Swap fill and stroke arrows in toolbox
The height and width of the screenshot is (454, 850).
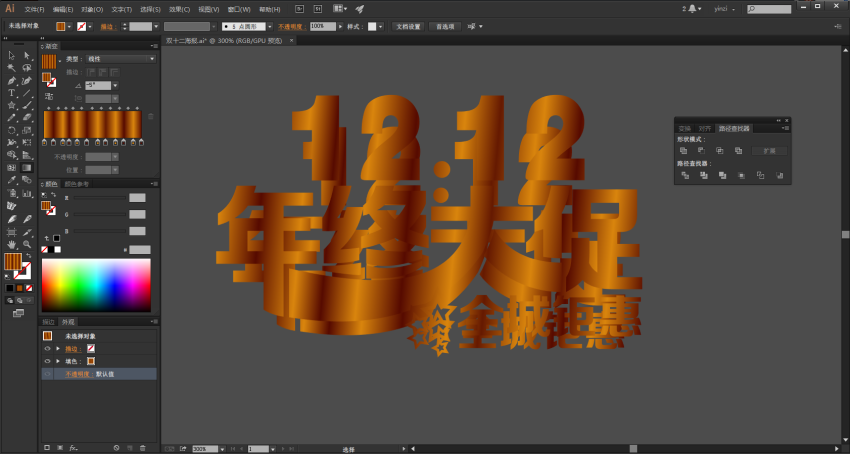(x=29, y=255)
